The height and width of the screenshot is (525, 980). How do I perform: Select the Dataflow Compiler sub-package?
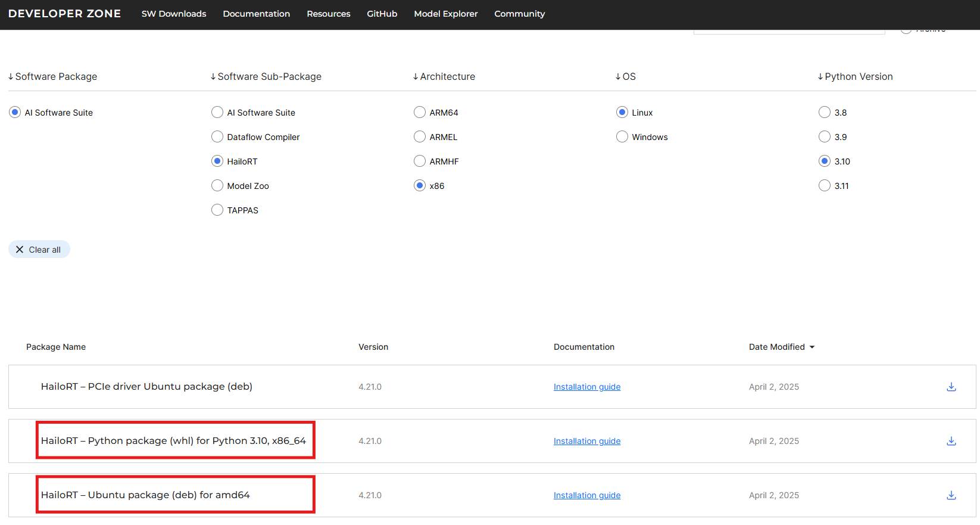217,137
